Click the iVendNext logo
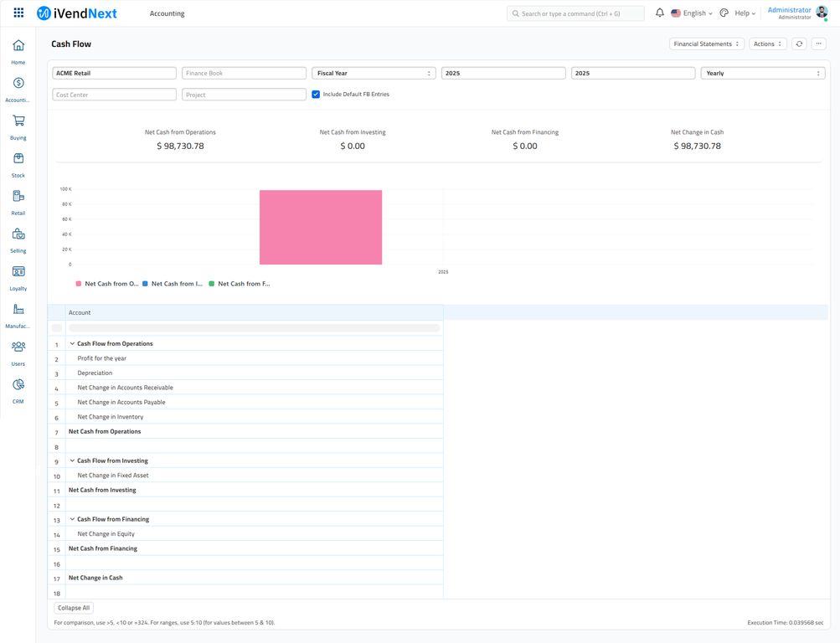Screen dimensions: 840x643 coord(76,13)
